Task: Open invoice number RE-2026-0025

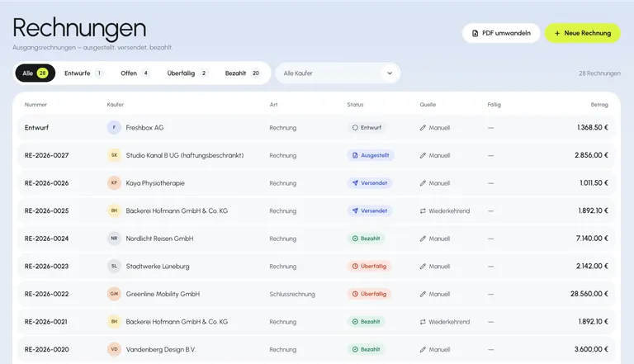Action: click(x=46, y=210)
